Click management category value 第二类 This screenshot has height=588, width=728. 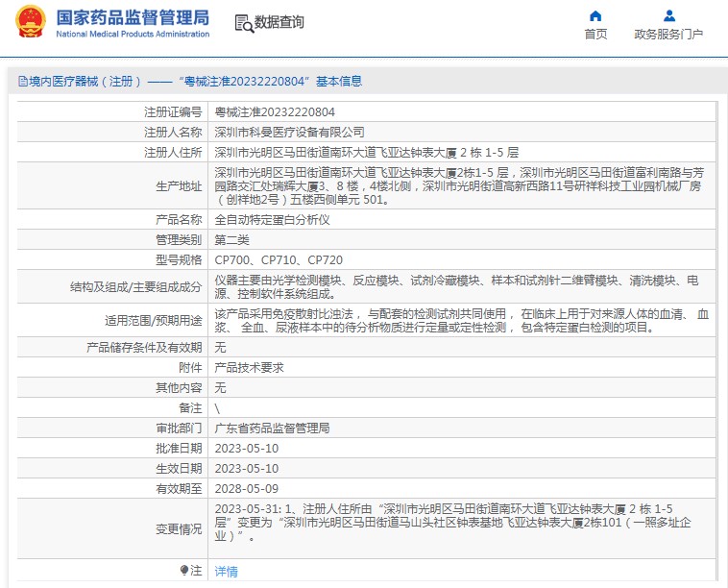click(231, 239)
